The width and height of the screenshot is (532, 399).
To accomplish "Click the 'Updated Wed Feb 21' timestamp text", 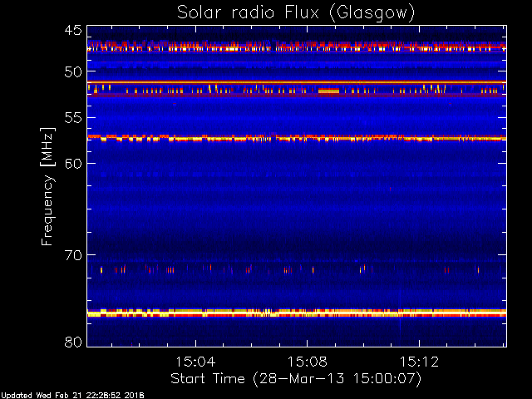I will pyautogui.click(x=72, y=396).
